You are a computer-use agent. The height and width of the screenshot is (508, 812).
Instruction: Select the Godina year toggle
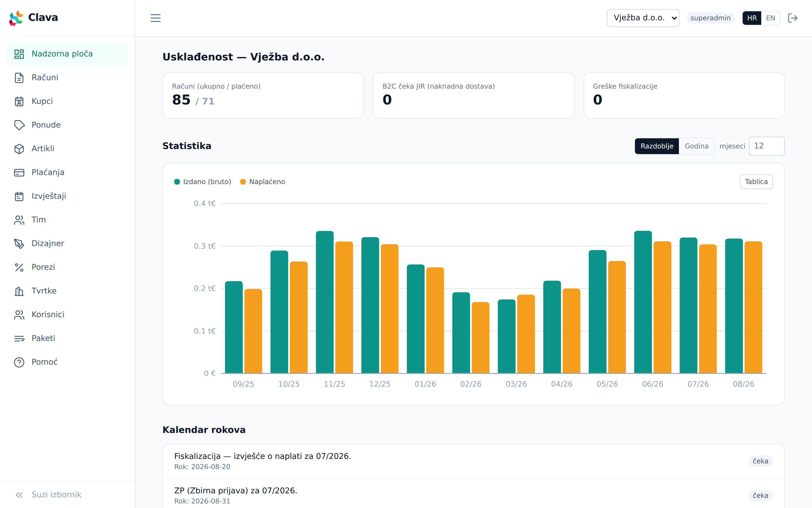tap(697, 146)
